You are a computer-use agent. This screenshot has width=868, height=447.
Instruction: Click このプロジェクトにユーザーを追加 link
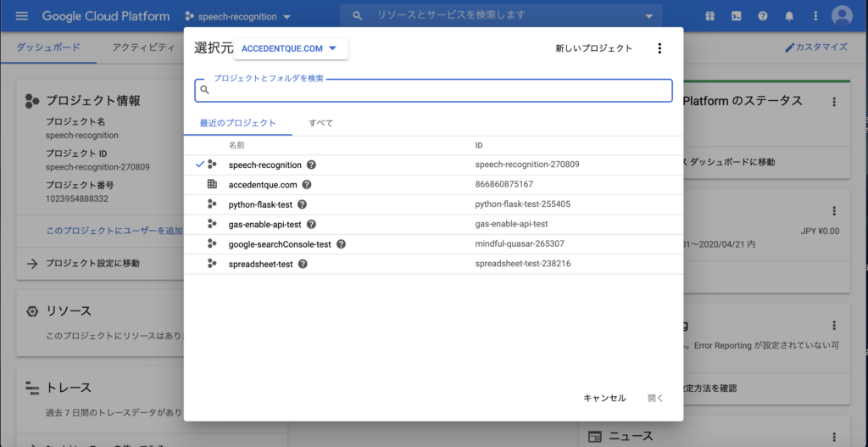tap(114, 231)
